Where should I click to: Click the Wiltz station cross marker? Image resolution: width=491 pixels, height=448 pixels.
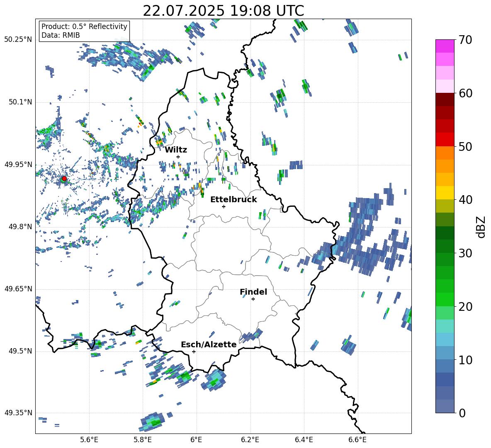point(178,157)
